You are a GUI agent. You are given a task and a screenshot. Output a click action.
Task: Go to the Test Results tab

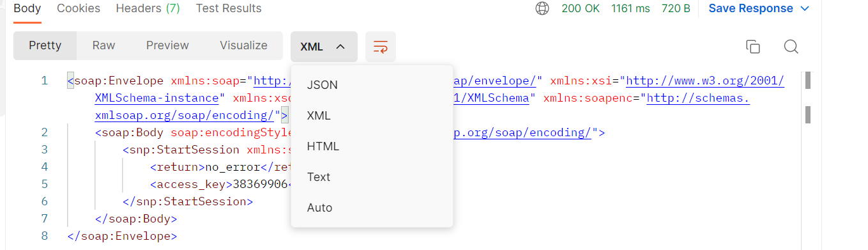click(x=229, y=8)
